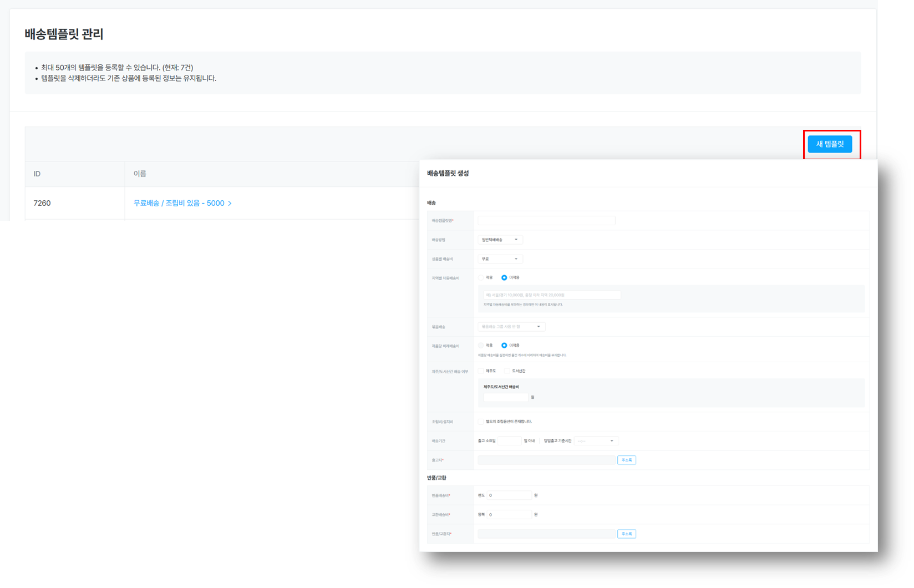
Task: Click the 출고지 address field
Action: click(x=546, y=460)
